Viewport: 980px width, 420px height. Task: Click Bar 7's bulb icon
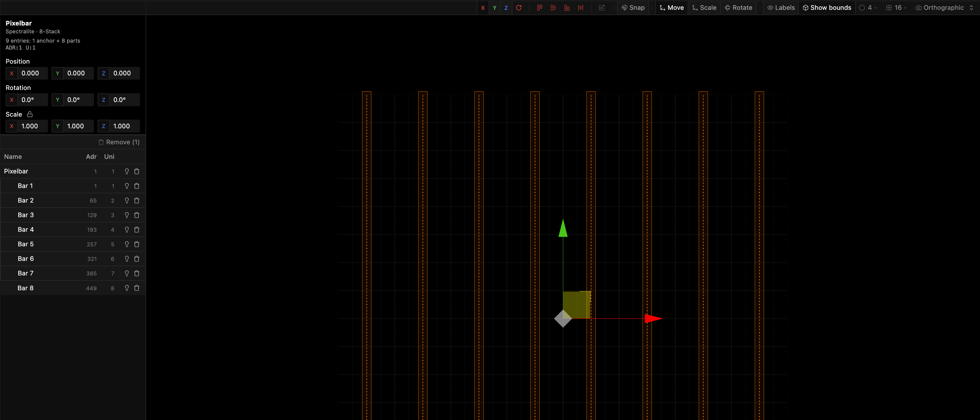click(127, 273)
